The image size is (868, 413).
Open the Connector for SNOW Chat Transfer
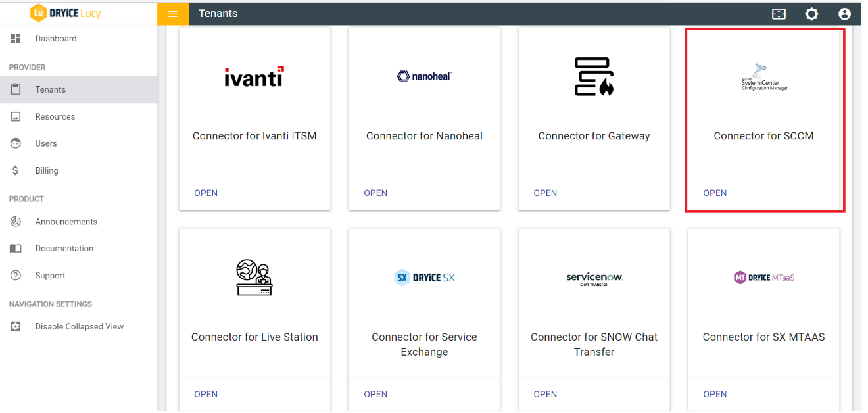pos(545,393)
